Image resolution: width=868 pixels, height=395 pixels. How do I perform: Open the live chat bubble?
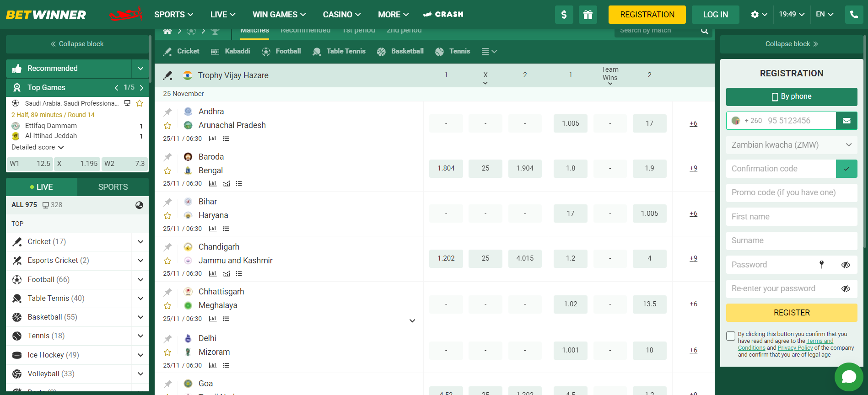pyautogui.click(x=849, y=377)
